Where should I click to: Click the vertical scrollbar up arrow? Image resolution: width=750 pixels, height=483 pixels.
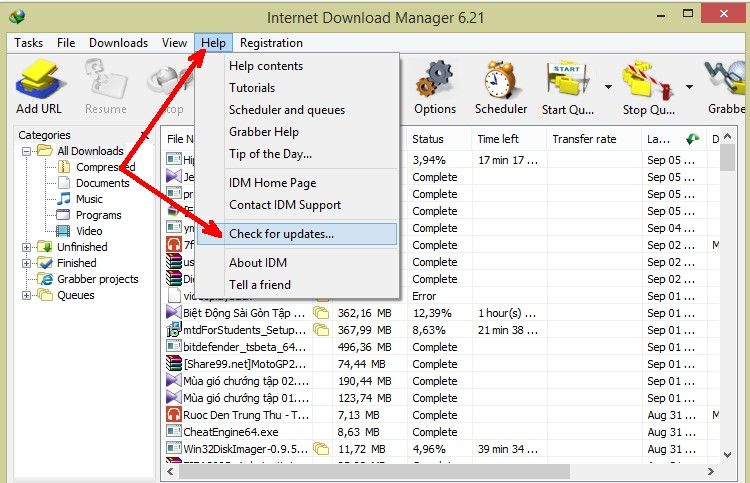click(x=728, y=137)
